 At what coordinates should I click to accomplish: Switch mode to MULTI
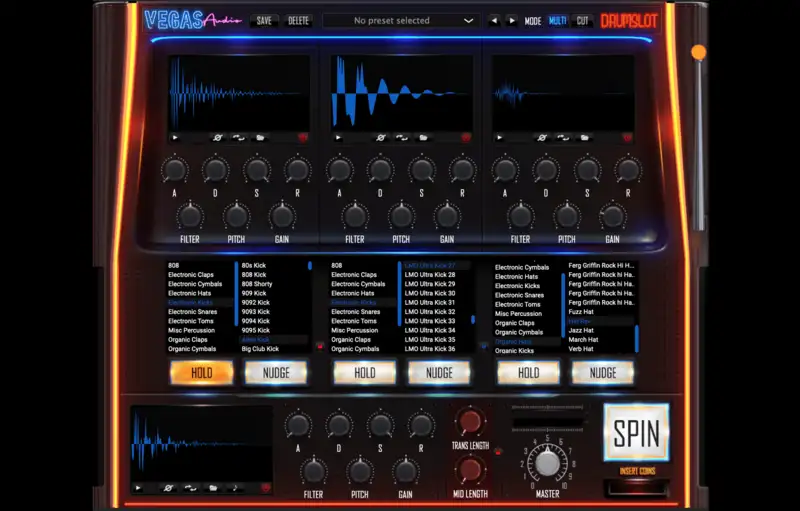(x=558, y=21)
